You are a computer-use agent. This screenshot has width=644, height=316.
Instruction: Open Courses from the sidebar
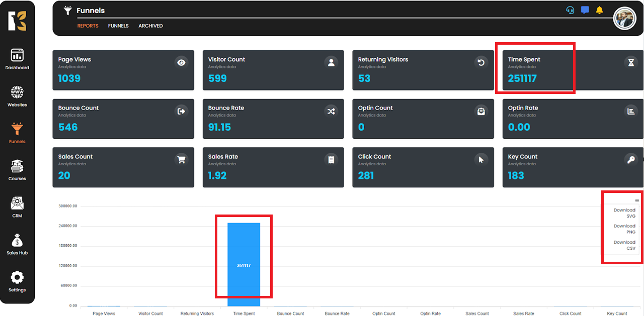pyautogui.click(x=17, y=169)
